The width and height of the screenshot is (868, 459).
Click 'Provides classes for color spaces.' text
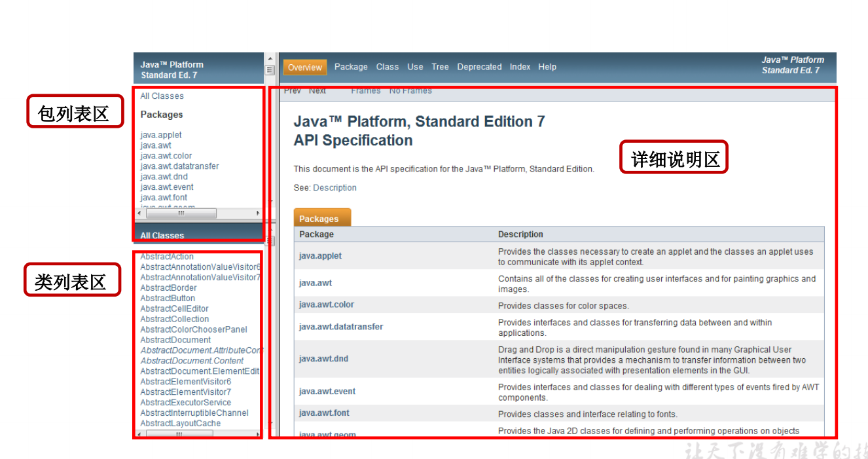563,306
